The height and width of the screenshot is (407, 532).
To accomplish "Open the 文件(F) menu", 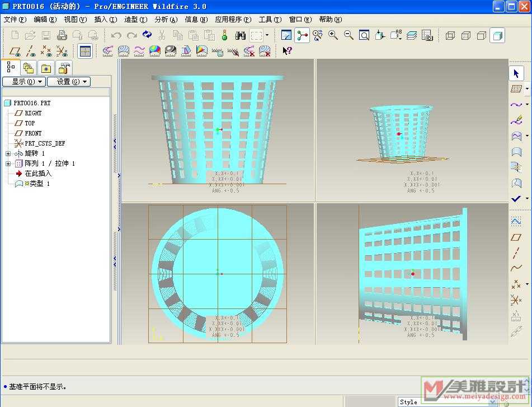I will 15,20.
